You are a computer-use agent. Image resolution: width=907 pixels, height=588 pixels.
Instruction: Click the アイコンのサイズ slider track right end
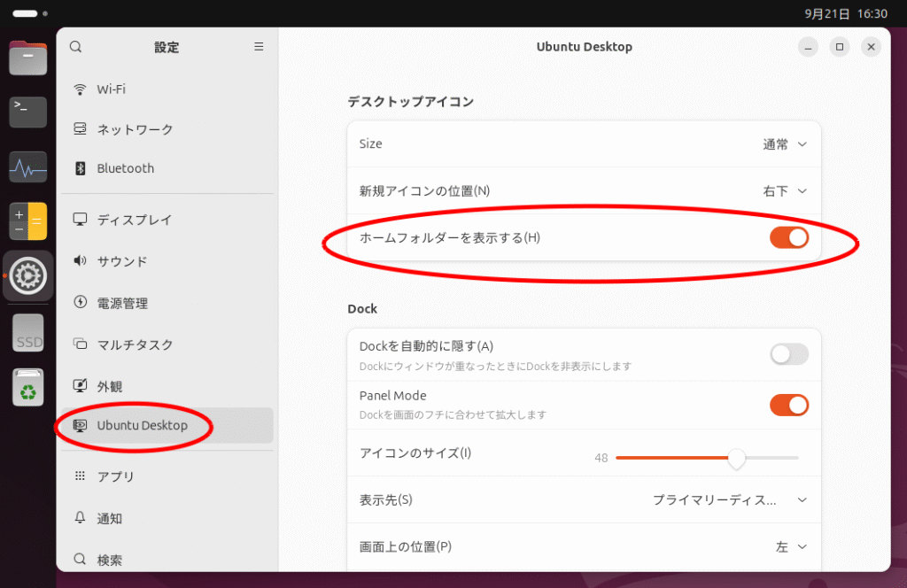[796, 458]
